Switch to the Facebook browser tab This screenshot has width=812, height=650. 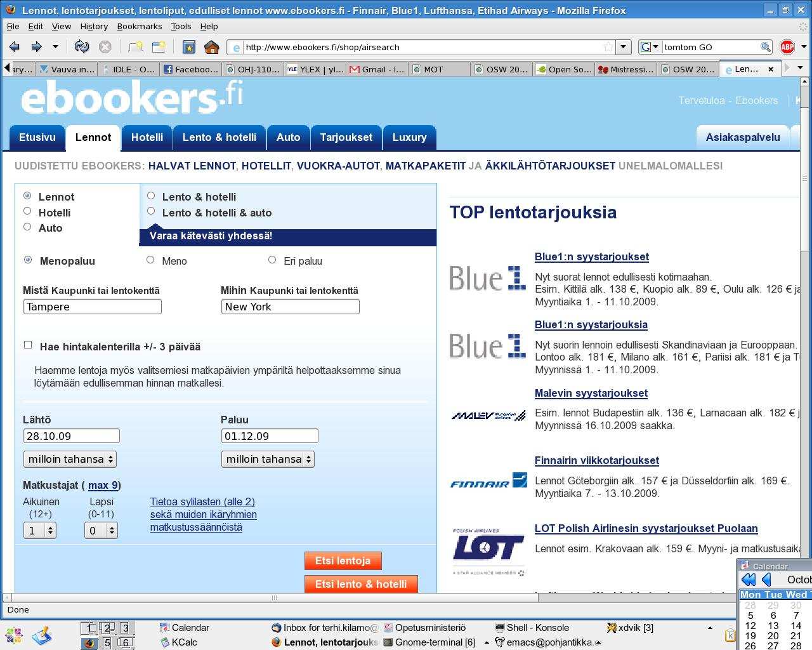tap(191, 69)
